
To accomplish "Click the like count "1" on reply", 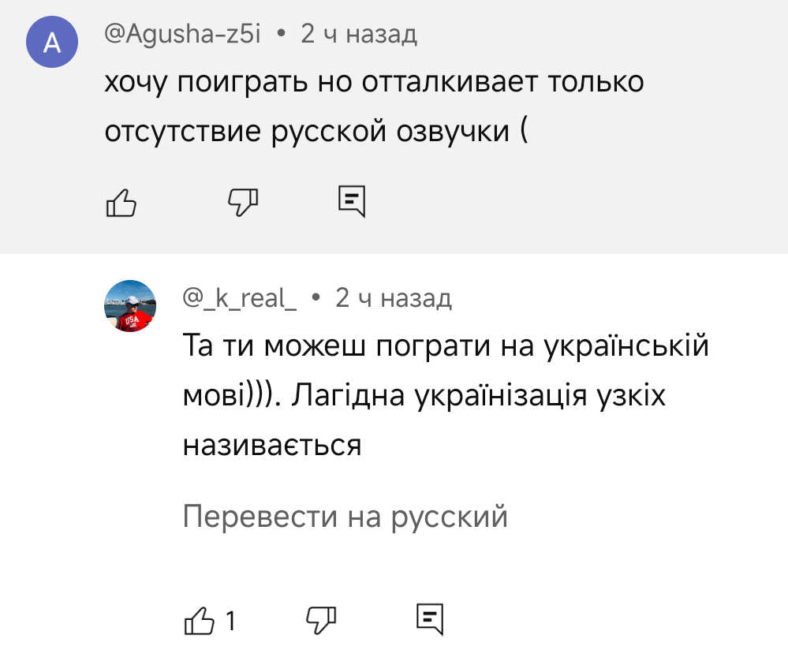I will (x=231, y=621).
